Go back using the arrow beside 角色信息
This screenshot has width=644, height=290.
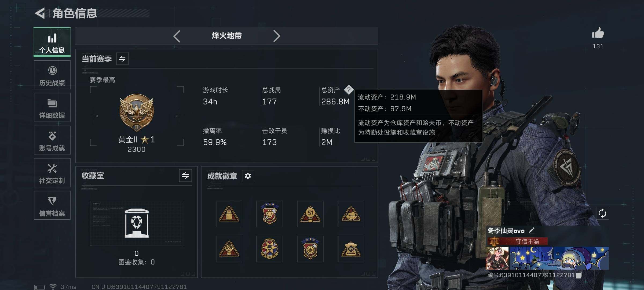point(40,13)
